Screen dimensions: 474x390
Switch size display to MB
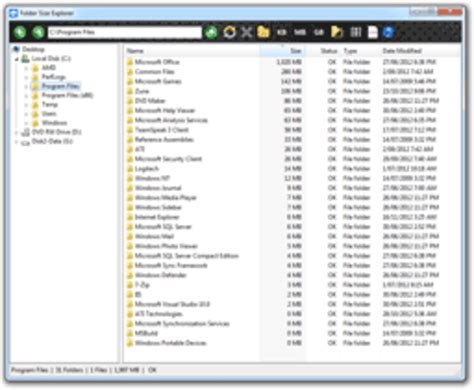tap(300, 32)
